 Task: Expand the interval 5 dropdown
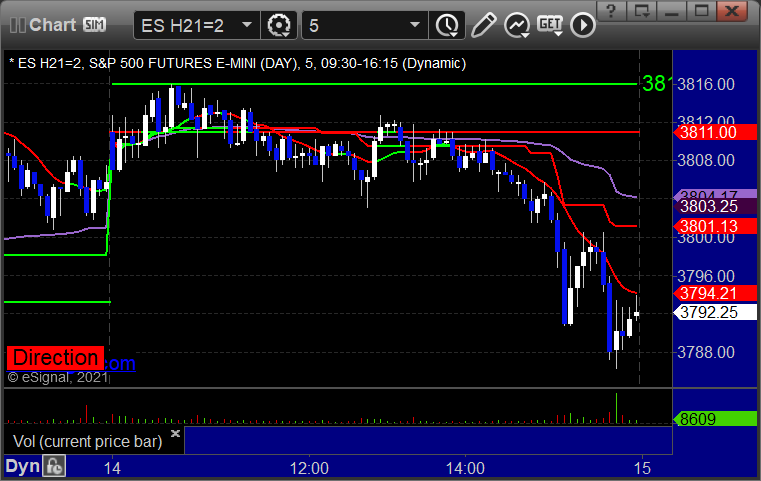pyautogui.click(x=414, y=25)
